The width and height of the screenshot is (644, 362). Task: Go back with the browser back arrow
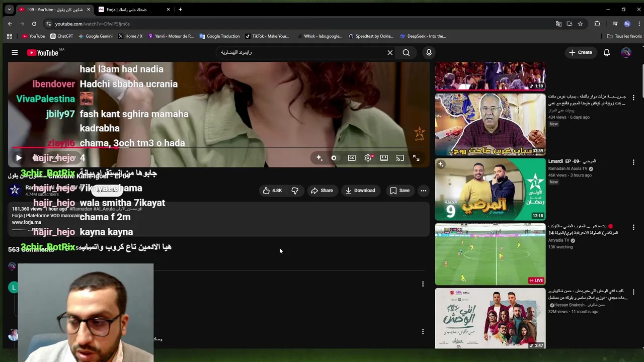pyautogui.click(x=10, y=24)
